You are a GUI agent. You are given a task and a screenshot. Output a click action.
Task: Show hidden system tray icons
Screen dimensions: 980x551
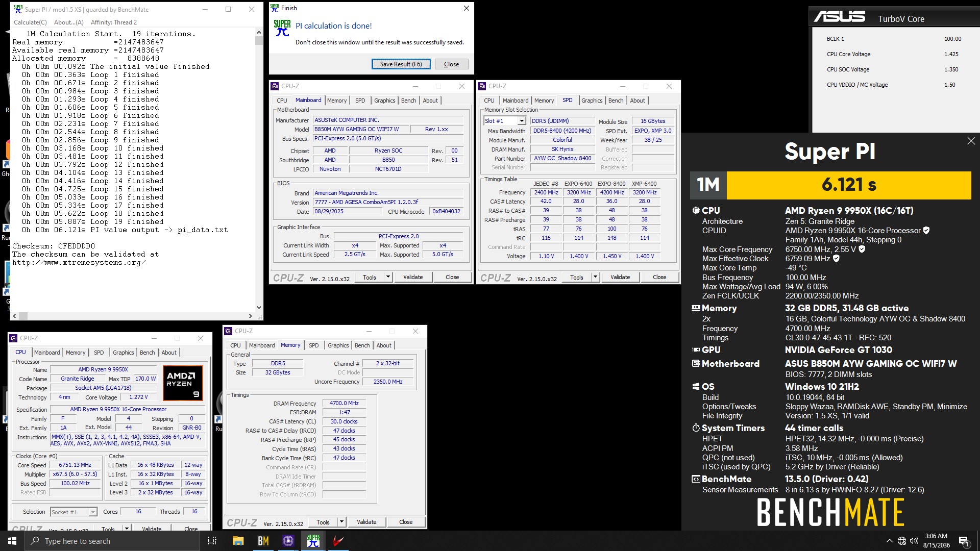pos(889,541)
